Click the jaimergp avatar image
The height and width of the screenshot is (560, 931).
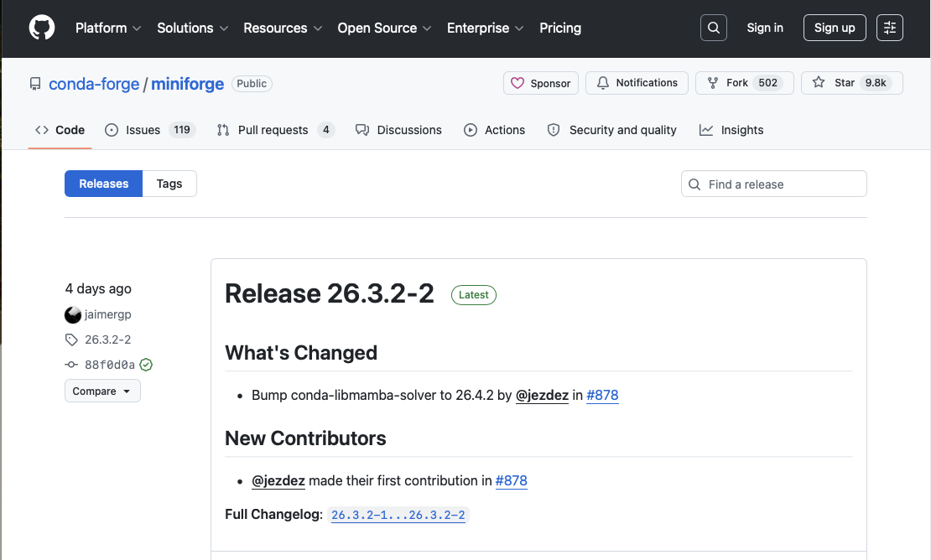tap(73, 315)
